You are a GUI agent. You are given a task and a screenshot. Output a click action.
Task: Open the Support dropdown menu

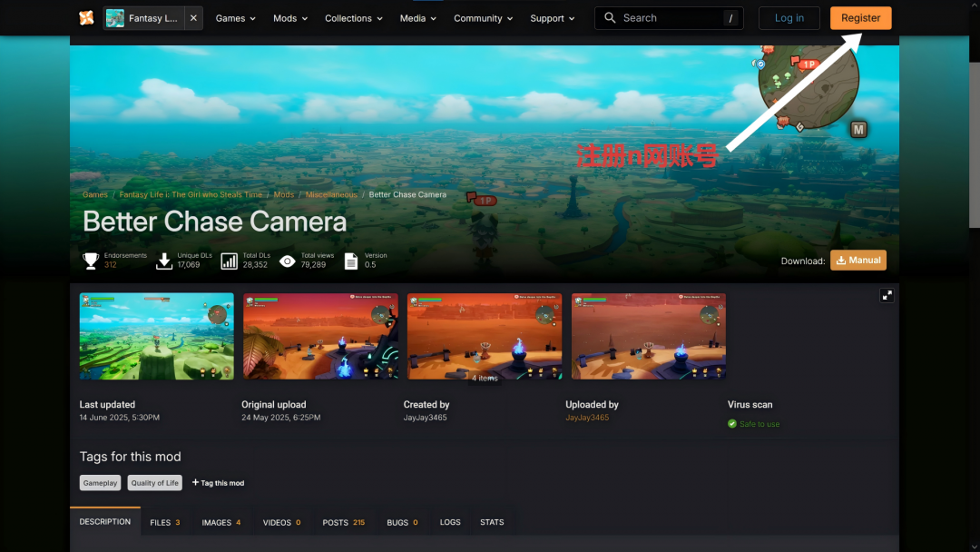click(x=552, y=18)
